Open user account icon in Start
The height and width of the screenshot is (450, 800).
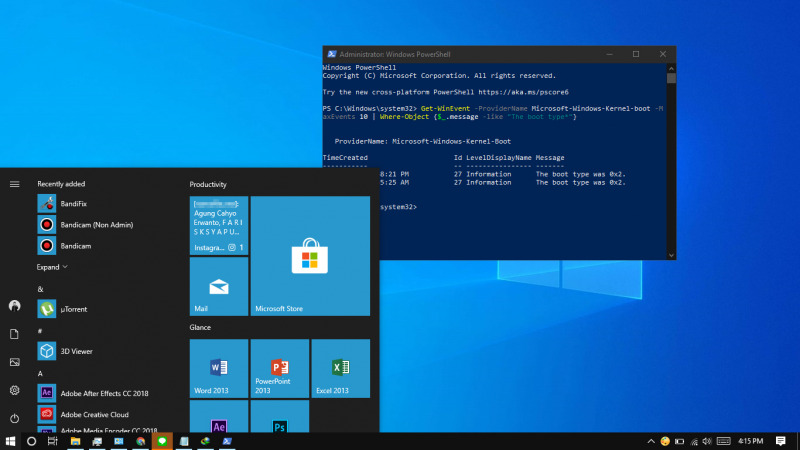(x=14, y=306)
